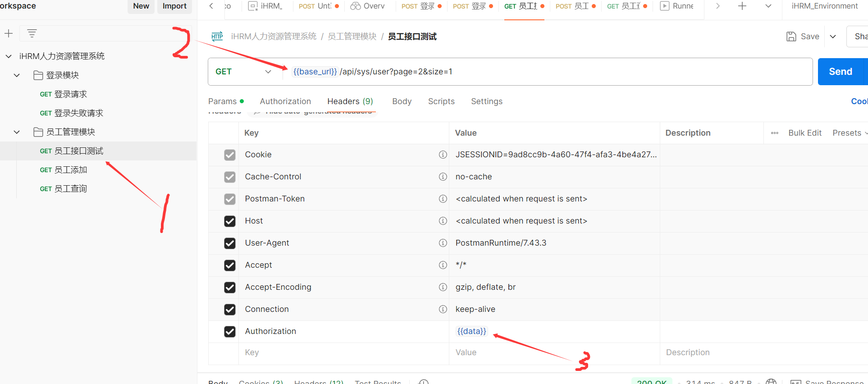Click the Import button
Viewport: 868px width, 384px height.
click(x=174, y=6)
